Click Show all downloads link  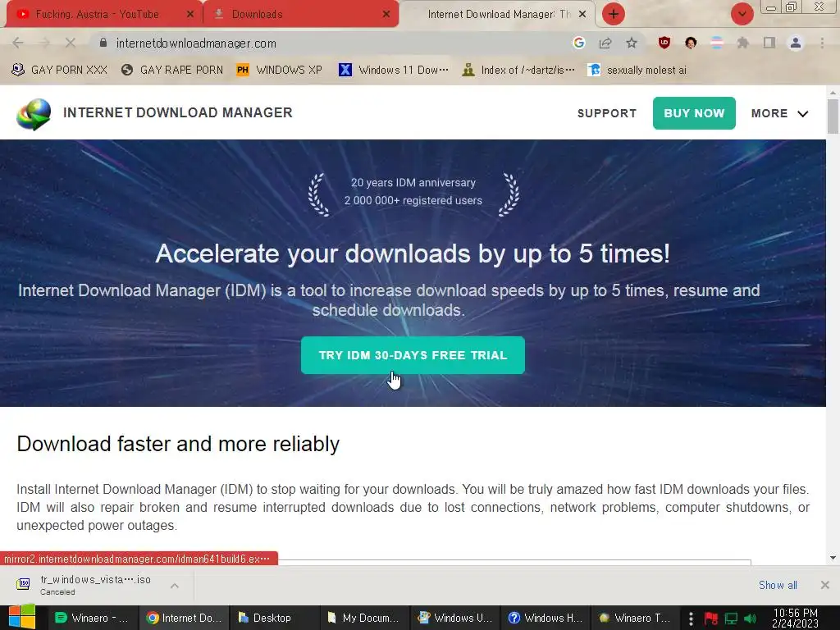pyautogui.click(x=778, y=585)
